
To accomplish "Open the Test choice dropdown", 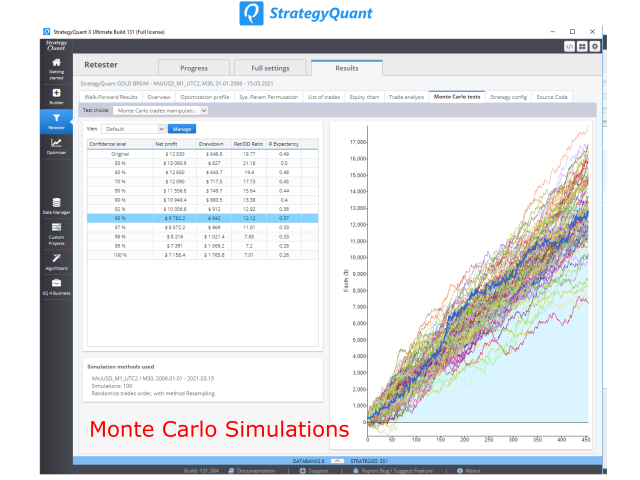I will click(160, 111).
